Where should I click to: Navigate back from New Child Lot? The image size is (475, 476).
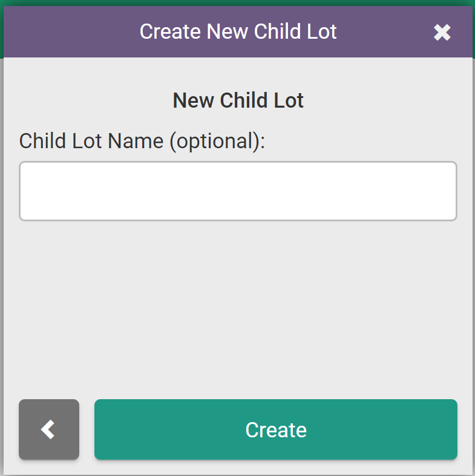pyautogui.click(x=49, y=429)
